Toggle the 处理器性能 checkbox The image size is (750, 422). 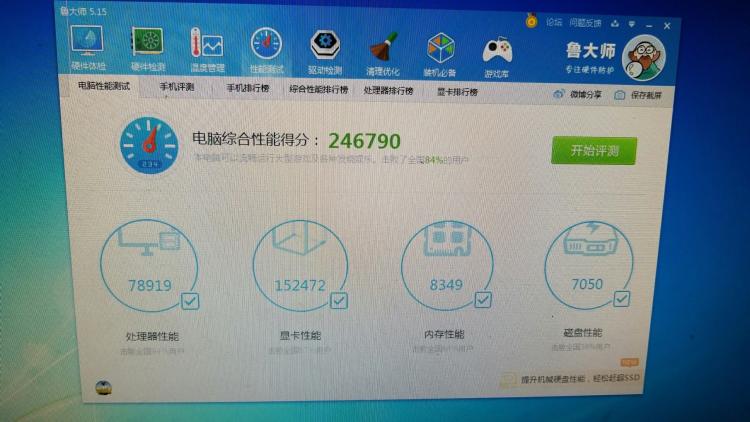[x=190, y=301]
